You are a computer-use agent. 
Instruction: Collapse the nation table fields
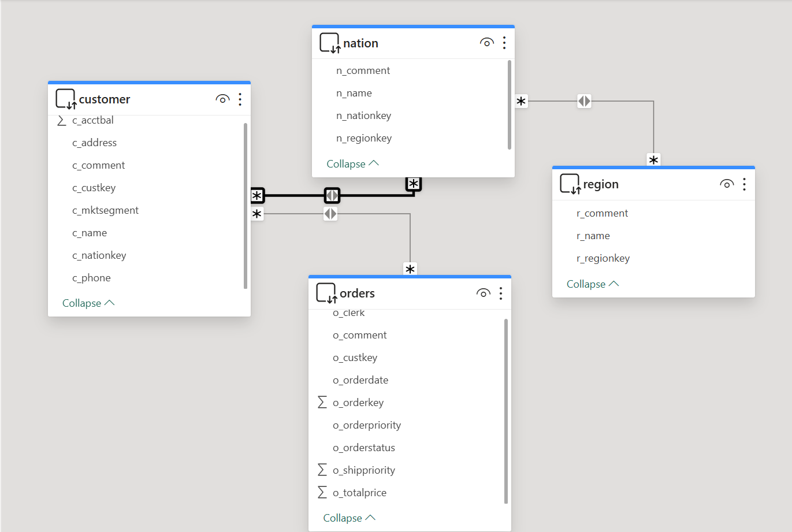coord(352,164)
